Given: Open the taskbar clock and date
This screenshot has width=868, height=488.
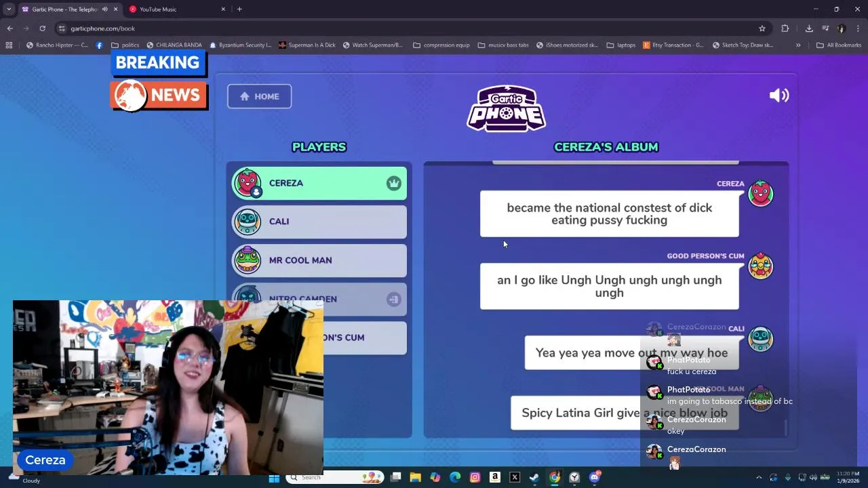Looking at the screenshot, I should click(x=848, y=477).
